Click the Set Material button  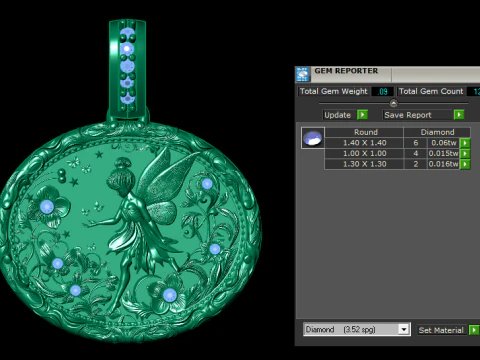[441, 330]
